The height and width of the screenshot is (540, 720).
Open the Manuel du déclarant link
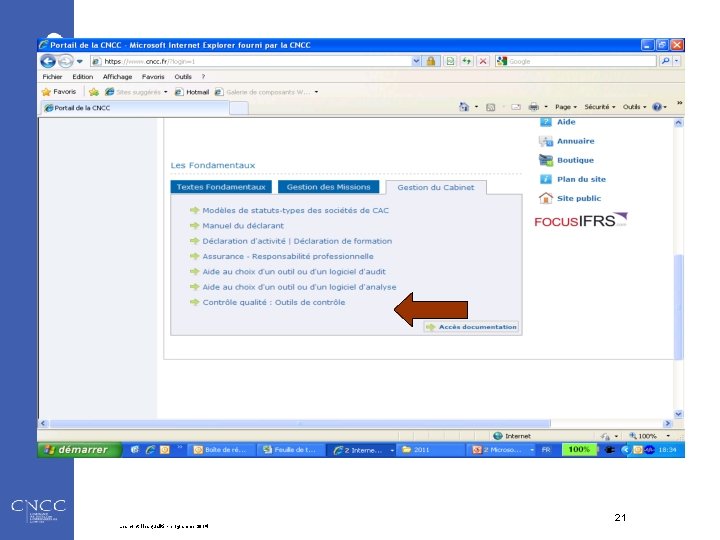(243, 225)
